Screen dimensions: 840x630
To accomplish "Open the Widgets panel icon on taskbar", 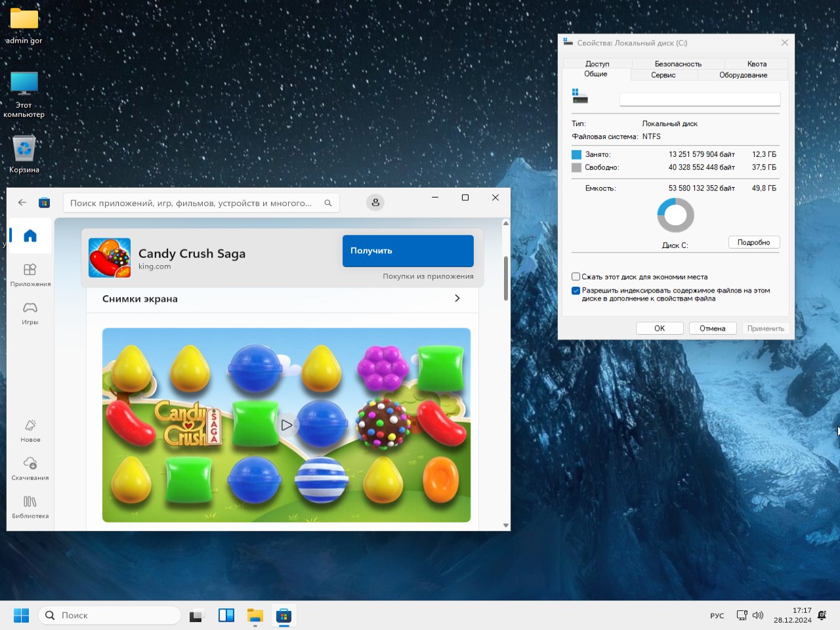I will coord(226,615).
